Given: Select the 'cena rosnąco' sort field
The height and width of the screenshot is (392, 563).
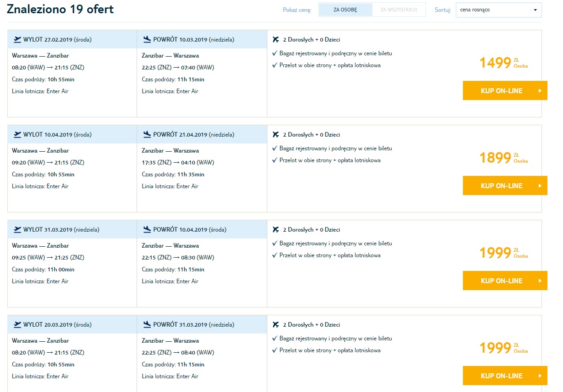Looking at the screenshot, I should point(499,10).
